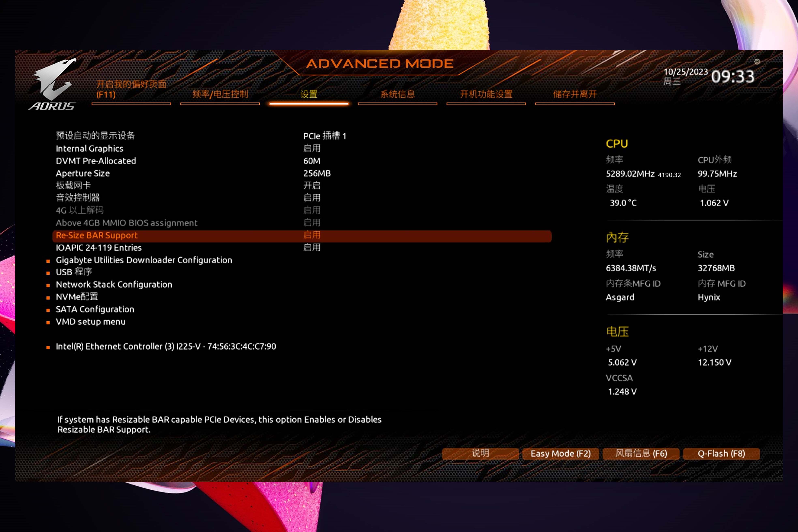This screenshot has height=532, width=798.
Task: Open DVMT Pre-Allocated 60M value
Action: click(312, 161)
